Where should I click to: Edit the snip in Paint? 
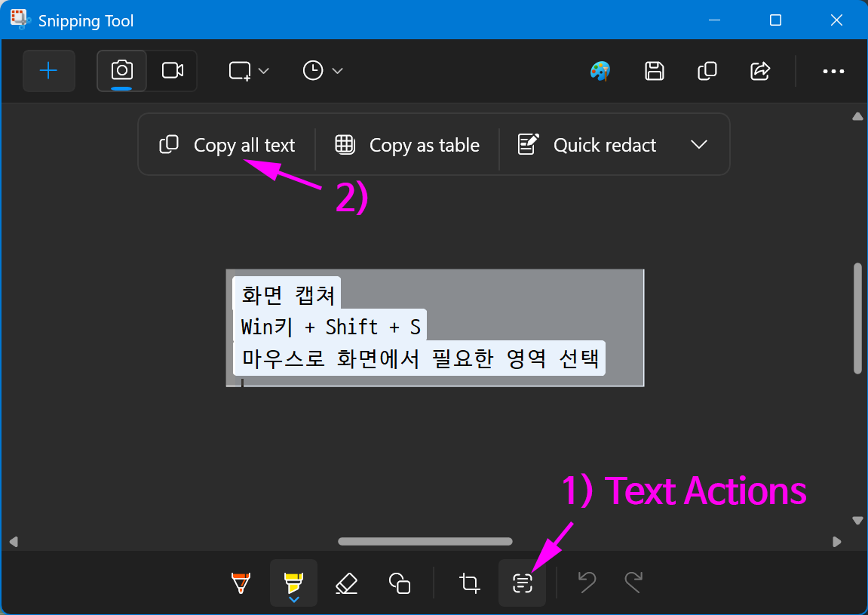pyautogui.click(x=600, y=71)
